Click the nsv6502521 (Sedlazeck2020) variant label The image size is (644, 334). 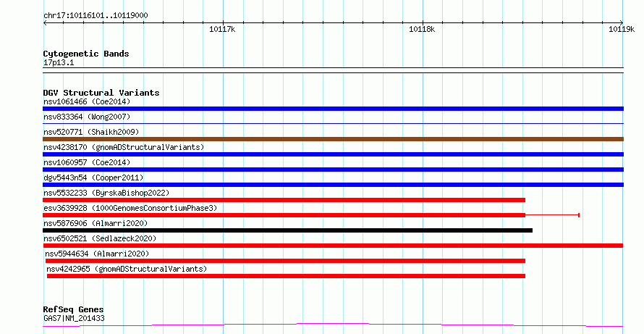[100, 238]
